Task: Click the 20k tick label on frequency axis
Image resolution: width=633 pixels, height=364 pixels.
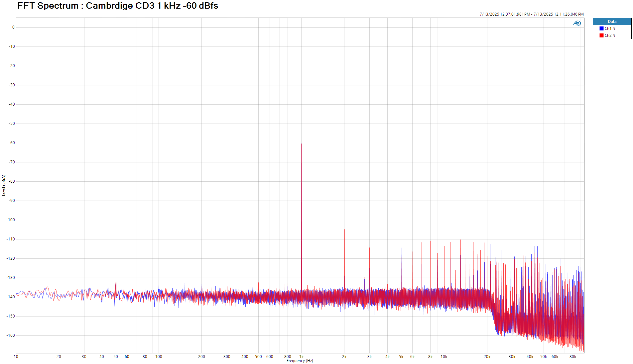Action: pos(487,357)
